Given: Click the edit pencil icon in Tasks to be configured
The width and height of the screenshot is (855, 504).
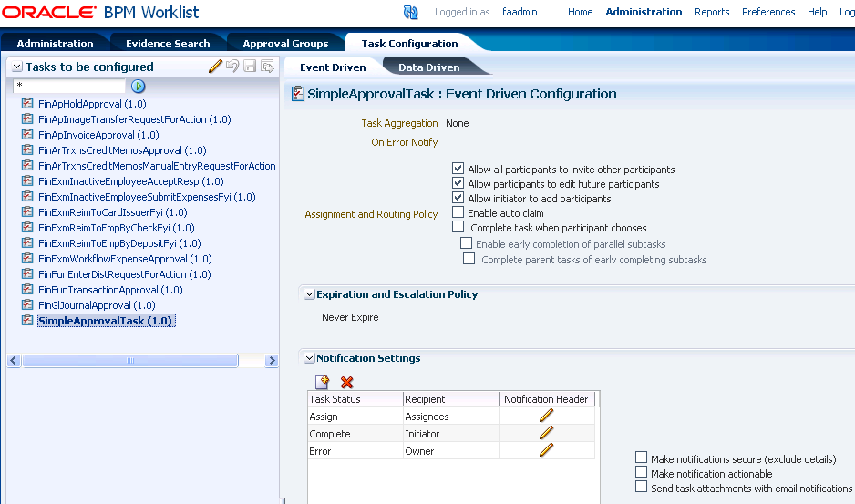Looking at the screenshot, I should point(215,67).
